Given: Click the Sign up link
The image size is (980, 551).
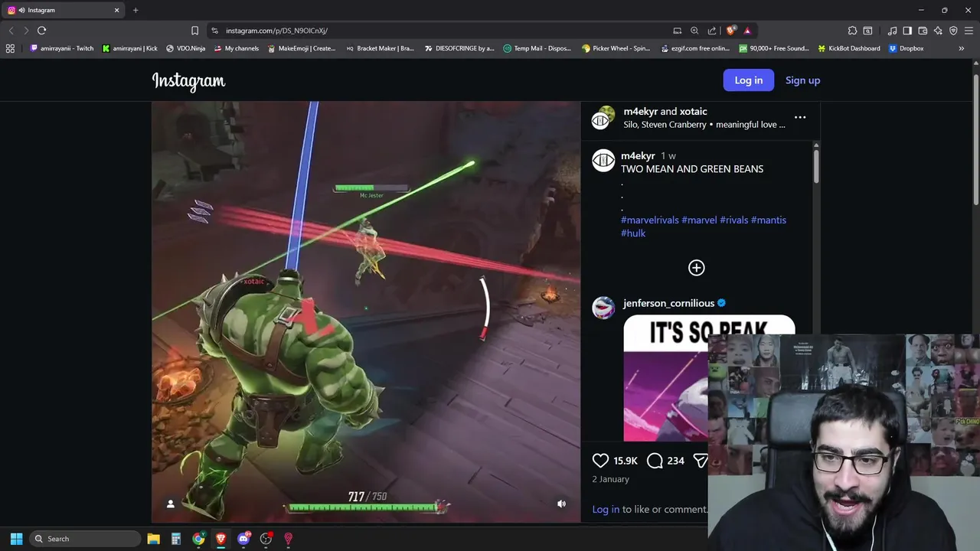Looking at the screenshot, I should [802, 80].
